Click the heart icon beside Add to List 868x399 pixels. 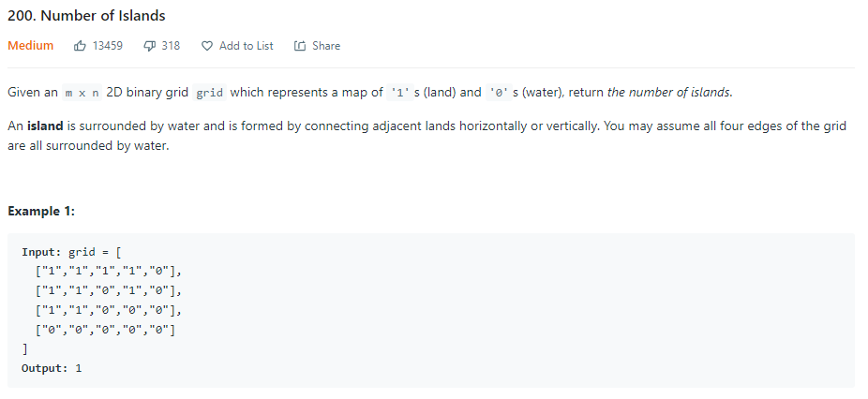pos(206,46)
